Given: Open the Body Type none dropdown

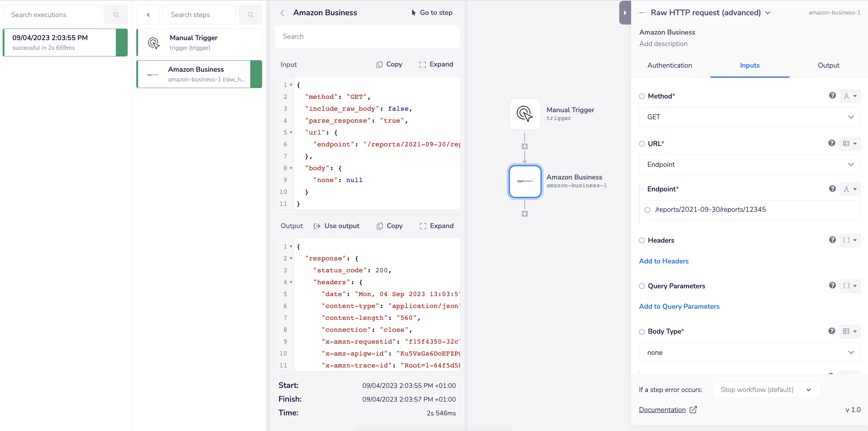Looking at the screenshot, I should [x=749, y=353].
